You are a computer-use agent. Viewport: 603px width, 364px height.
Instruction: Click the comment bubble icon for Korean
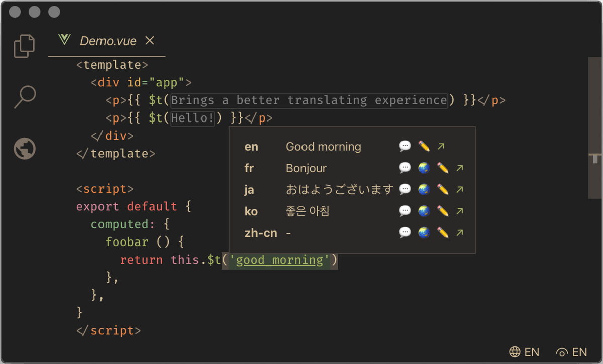pos(405,211)
